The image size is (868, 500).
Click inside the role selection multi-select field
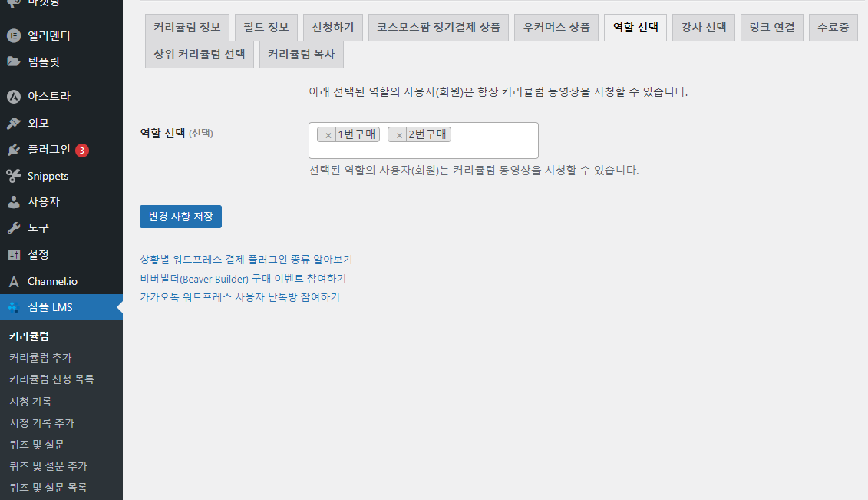click(x=424, y=141)
